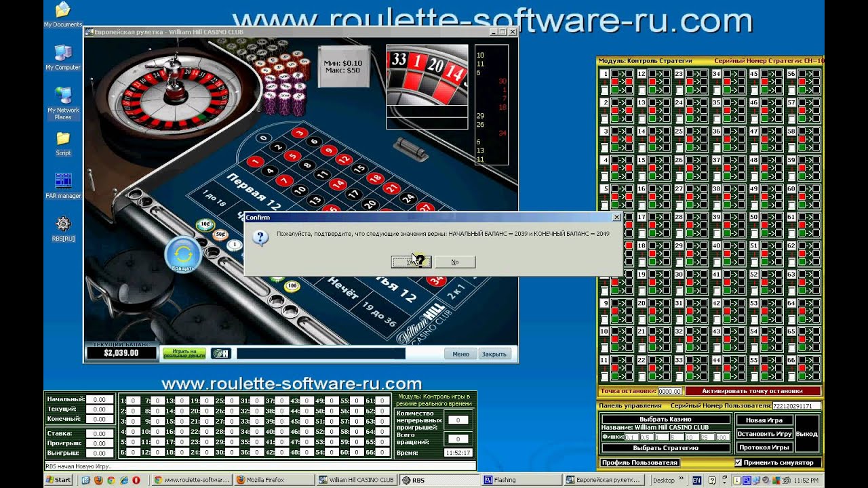Click the Закрыть button in casino window
The image size is (868, 488).
(494, 354)
